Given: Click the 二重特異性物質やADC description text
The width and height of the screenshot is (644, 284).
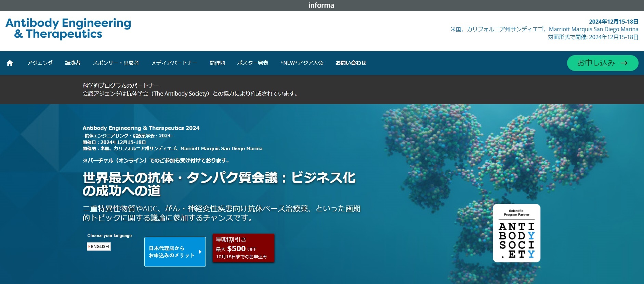Looking at the screenshot, I should coord(222,213).
